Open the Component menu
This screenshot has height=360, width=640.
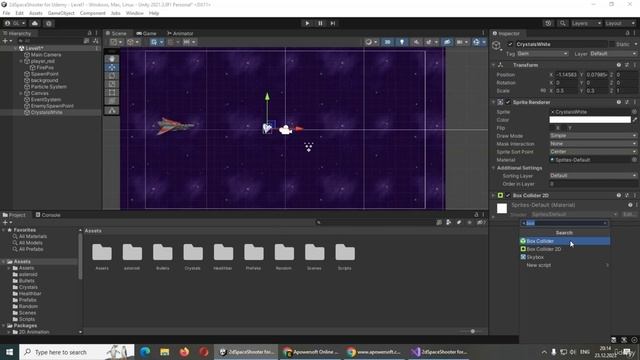click(x=93, y=13)
